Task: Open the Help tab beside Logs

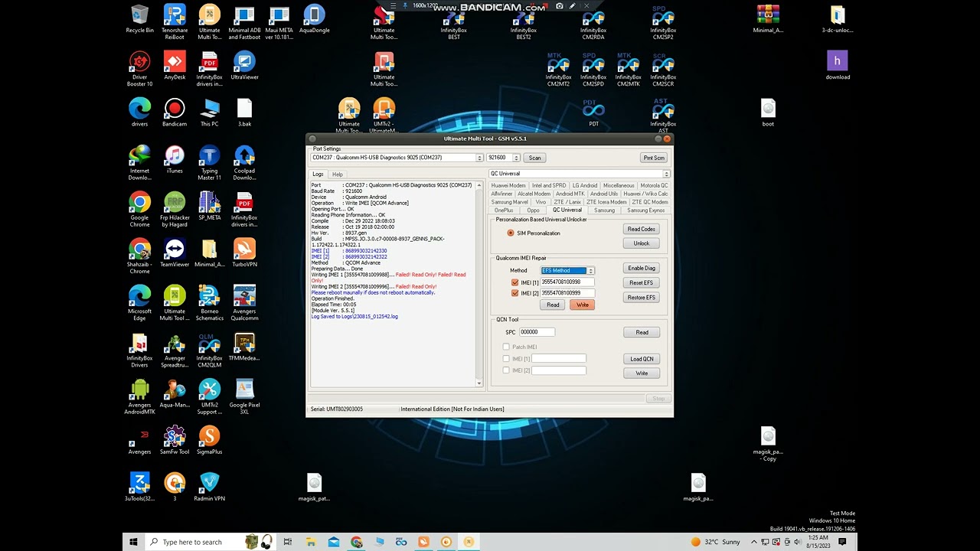Action: click(337, 174)
